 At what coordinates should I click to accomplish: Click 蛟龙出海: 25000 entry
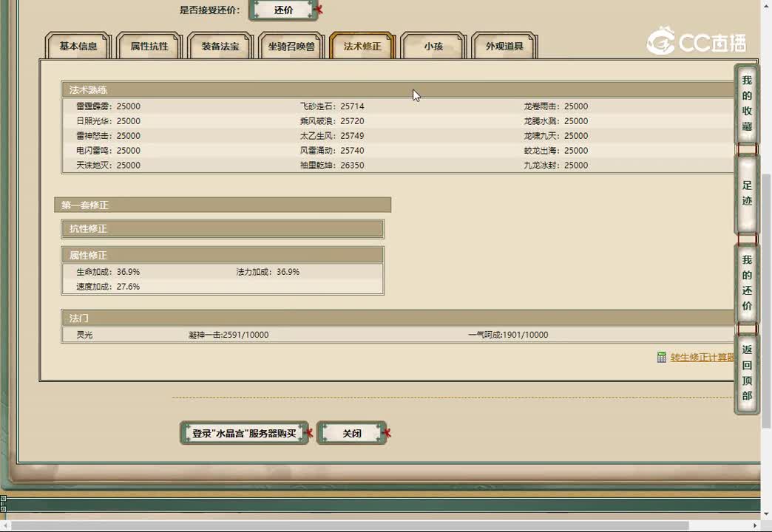[x=556, y=151]
